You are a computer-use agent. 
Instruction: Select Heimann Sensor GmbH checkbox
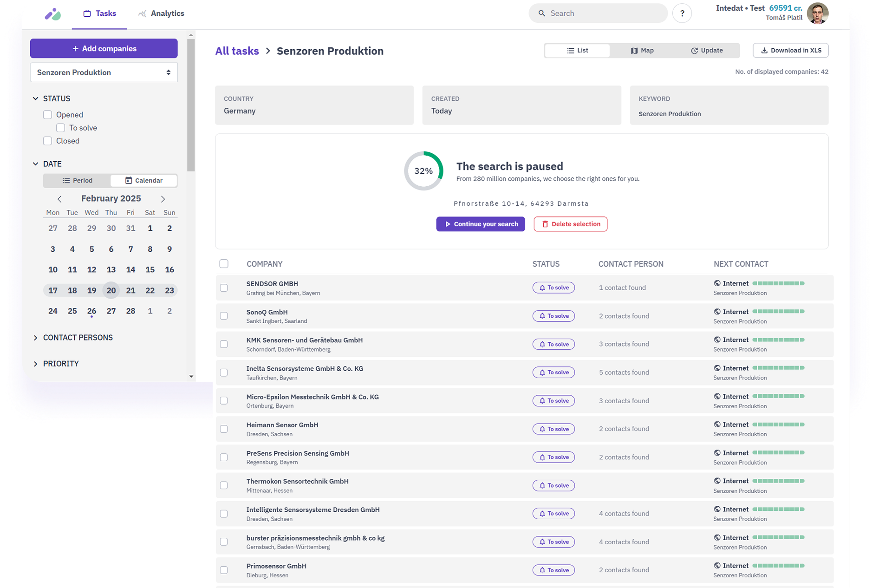[224, 429]
